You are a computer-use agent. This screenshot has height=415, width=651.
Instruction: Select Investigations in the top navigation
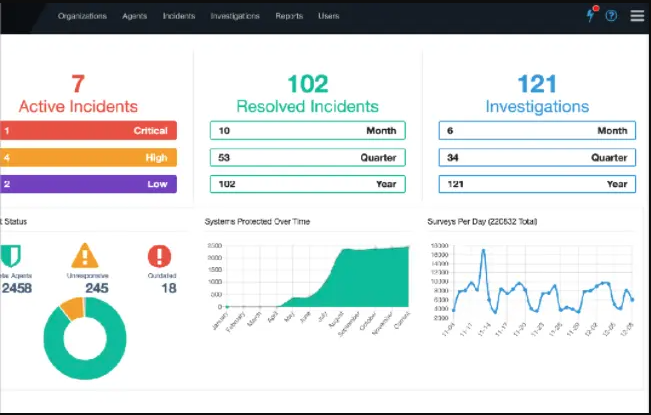click(235, 16)
